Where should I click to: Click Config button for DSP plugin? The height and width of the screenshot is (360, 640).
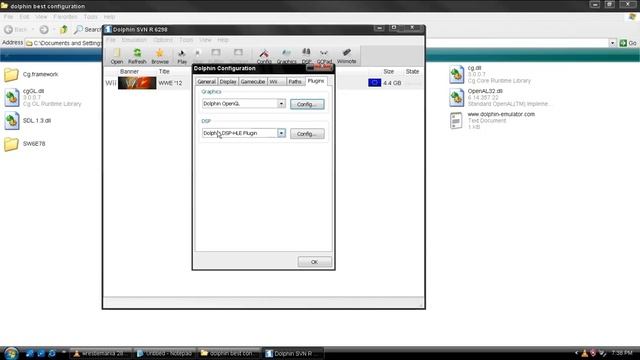(x=307, y=133)
